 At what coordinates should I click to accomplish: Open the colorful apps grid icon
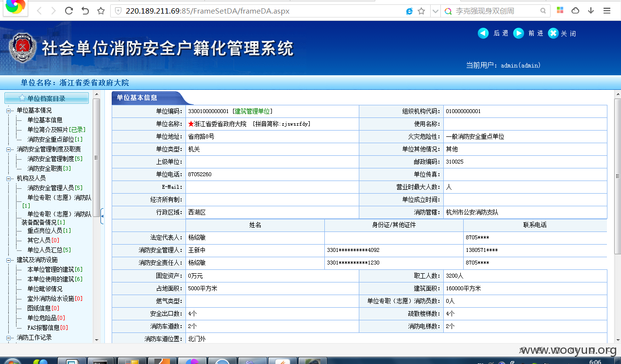[x=560, y=10]
